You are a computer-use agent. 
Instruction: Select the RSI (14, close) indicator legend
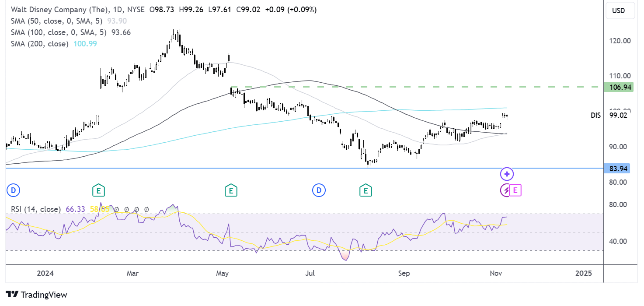(x=36, y=209)
